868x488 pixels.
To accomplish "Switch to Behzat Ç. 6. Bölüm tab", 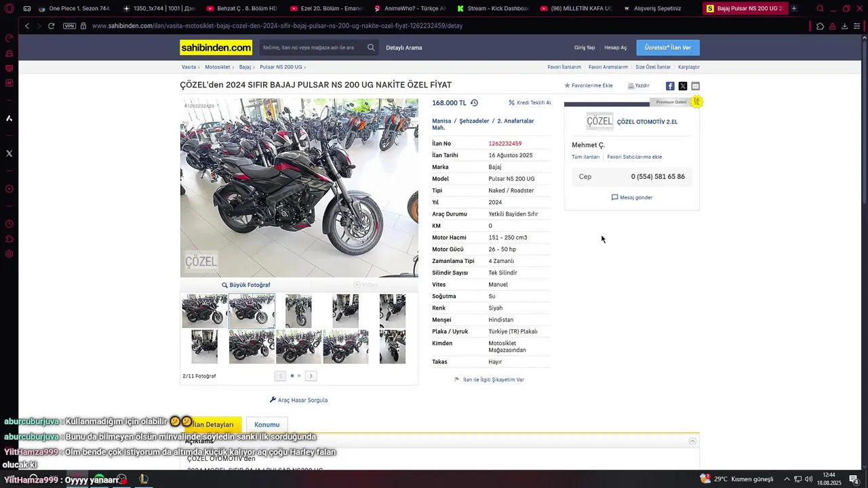I will click(x=242, y=9).
